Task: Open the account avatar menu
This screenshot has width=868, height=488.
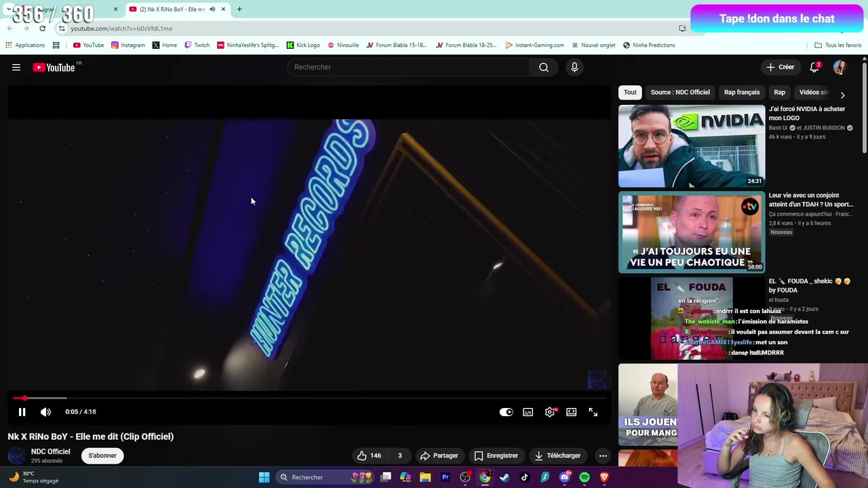Action: point(840,67)
